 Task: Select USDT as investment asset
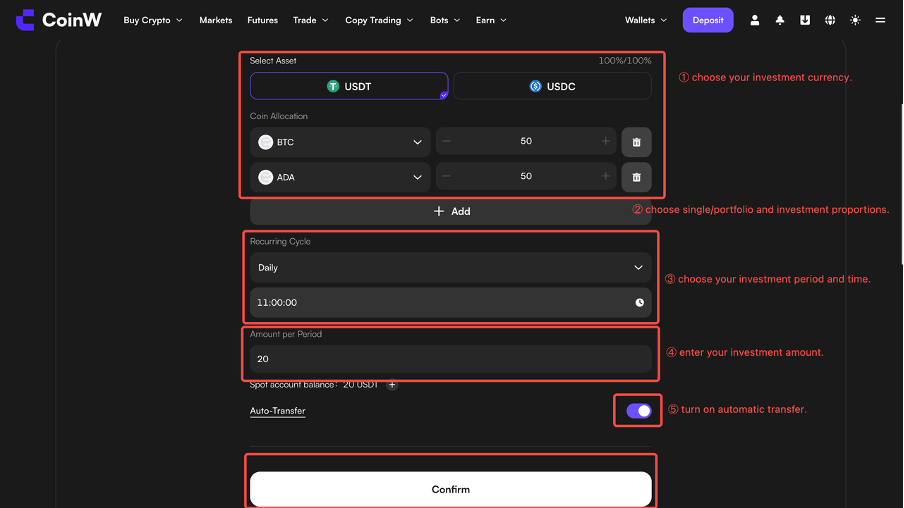tap(349, 86)
